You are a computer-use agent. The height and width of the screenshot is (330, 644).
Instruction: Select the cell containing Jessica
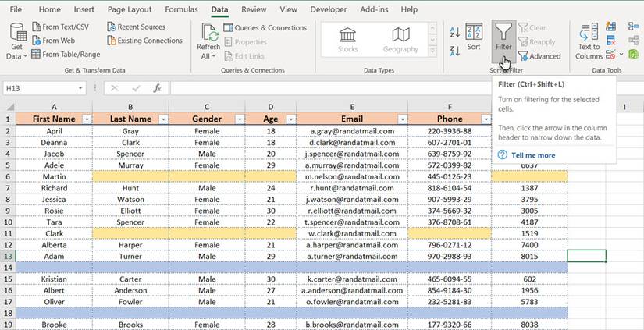coord(54,200)
